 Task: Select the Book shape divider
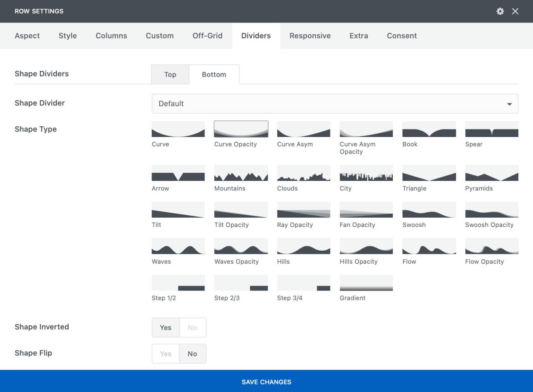(429, 129)
